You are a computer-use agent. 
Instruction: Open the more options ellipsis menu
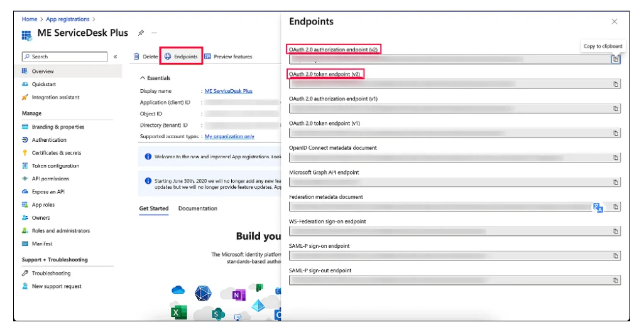pos(154,33)
